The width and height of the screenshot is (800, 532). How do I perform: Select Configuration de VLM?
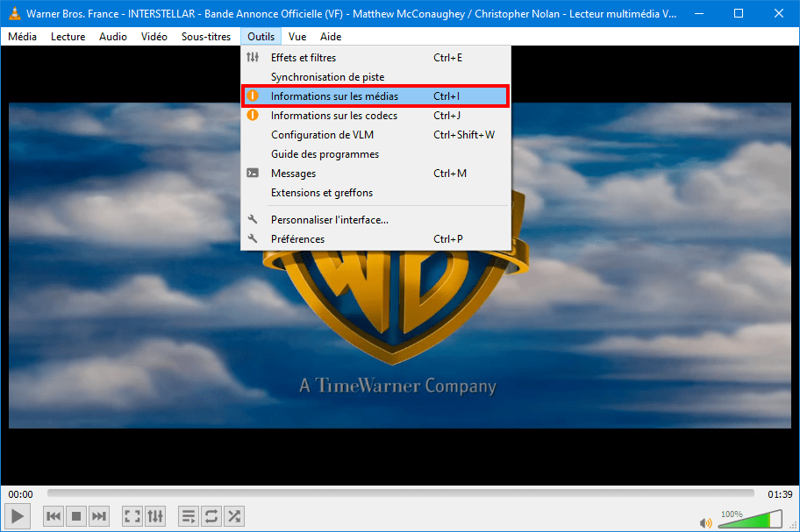point(375,135)
